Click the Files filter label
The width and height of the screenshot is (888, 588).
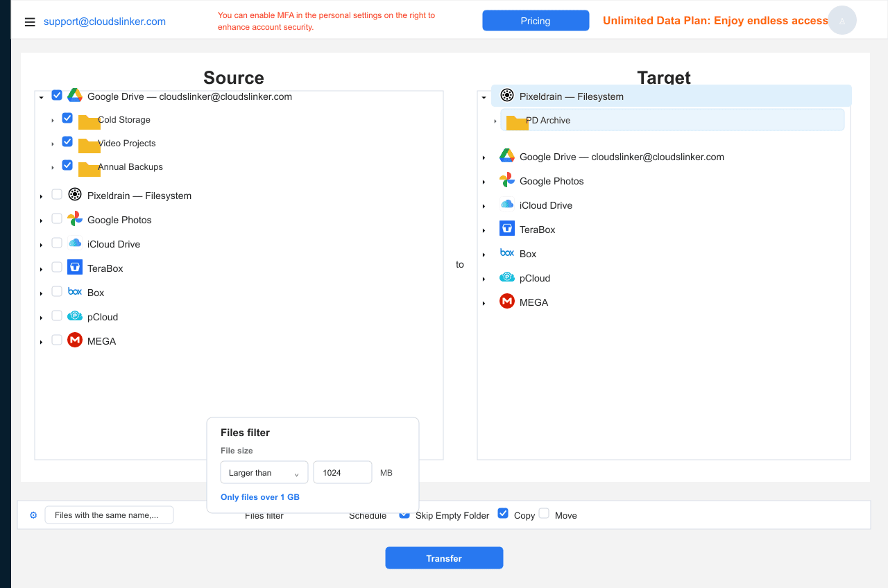coord(264,516)
